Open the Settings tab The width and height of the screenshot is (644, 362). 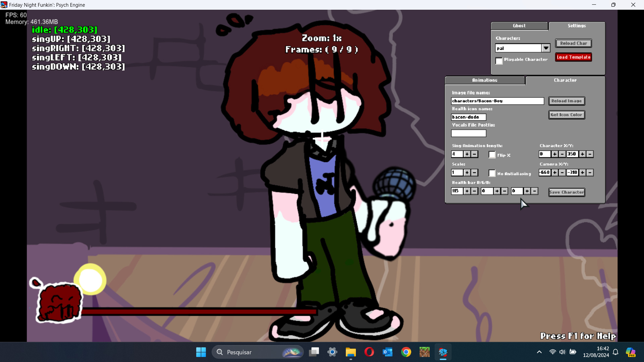point(577,26)
